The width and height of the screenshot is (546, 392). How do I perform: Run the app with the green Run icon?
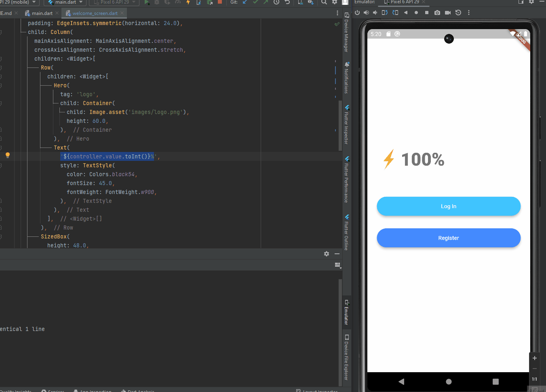coord(147,3)
